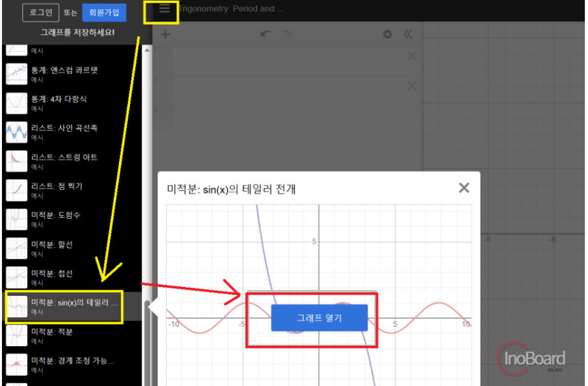This screenshot has height=386, width=588.
Task: Click the 그래프 열기 button
Action: [x=319, y=318]
